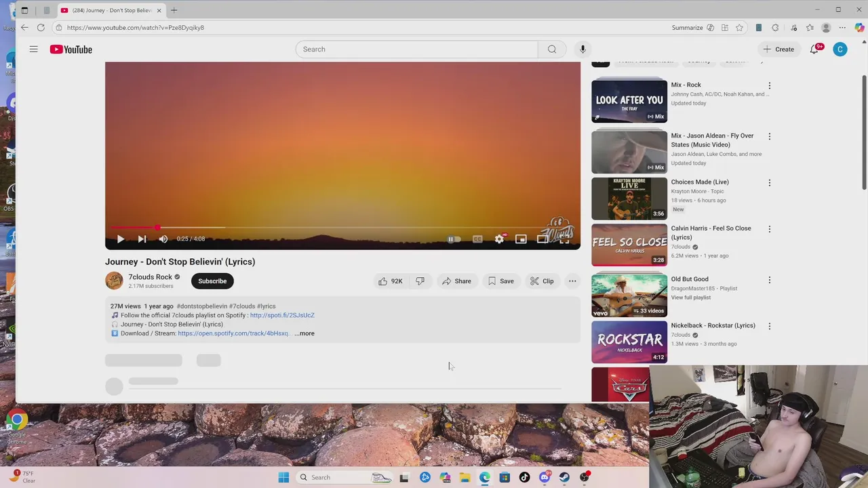
Task: Click the #dontstopbelievin hashtag
Action: [x=202, y=306]
